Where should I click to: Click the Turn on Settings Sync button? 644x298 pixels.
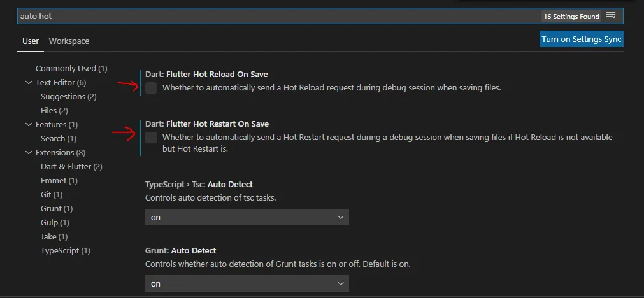point(581,39)
